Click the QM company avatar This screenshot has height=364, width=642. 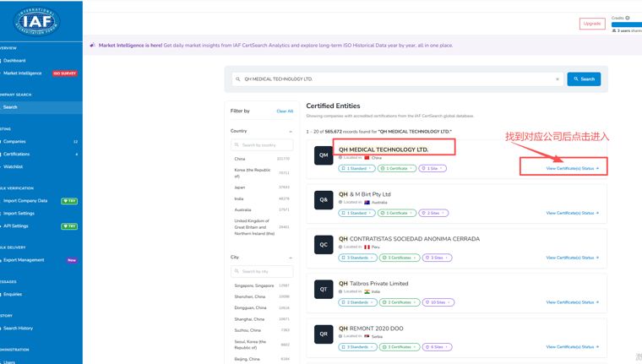pos(324,155)
